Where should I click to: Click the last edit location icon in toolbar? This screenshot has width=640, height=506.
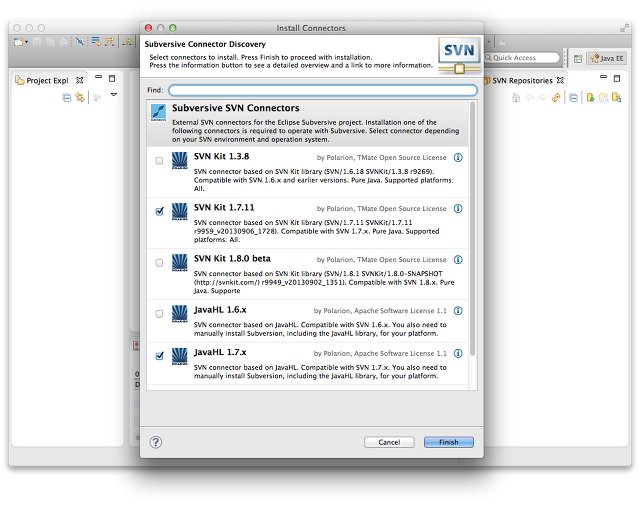click(128, 42)
